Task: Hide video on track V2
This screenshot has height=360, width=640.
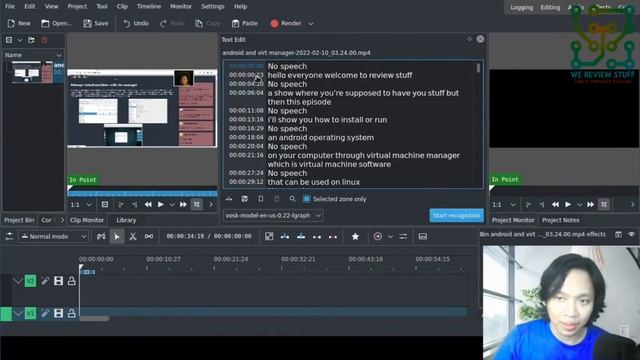Action: pyautogui.click(x=58, y=281)
